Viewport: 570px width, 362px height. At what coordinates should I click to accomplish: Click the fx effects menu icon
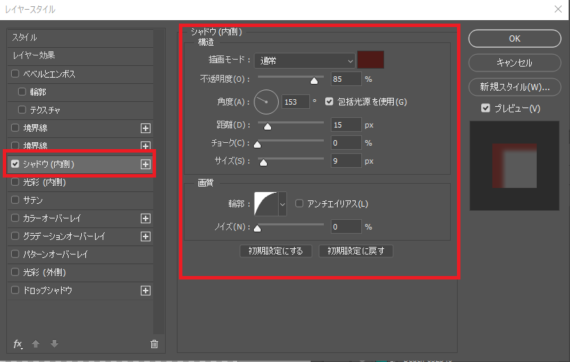pyautogui.click(x=17, y=344)
